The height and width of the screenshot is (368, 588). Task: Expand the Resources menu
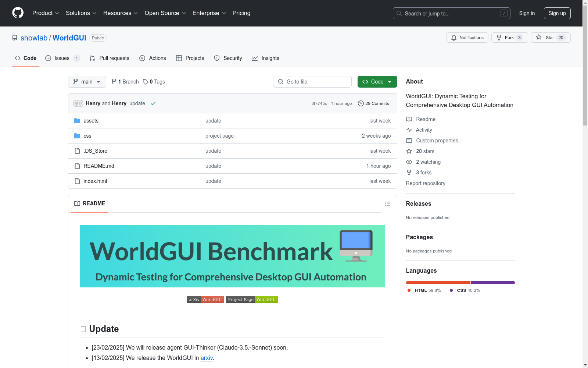(121, 13)
